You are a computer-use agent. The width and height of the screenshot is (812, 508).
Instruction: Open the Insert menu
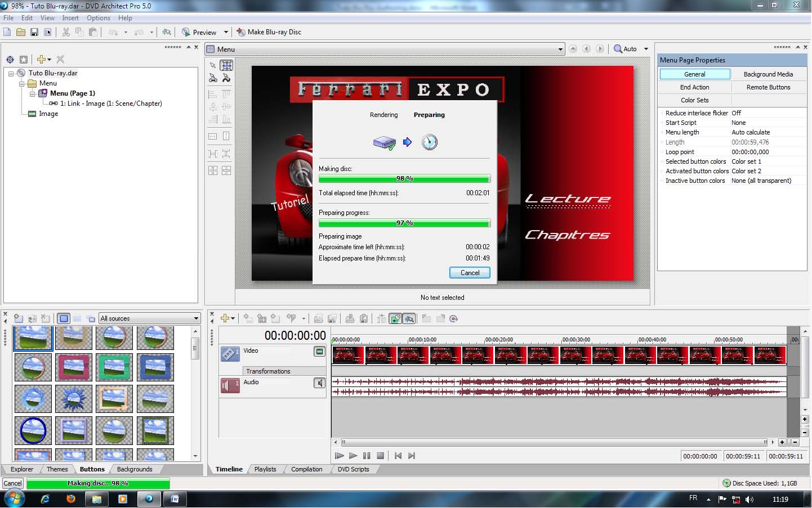[x=70, y=18]
